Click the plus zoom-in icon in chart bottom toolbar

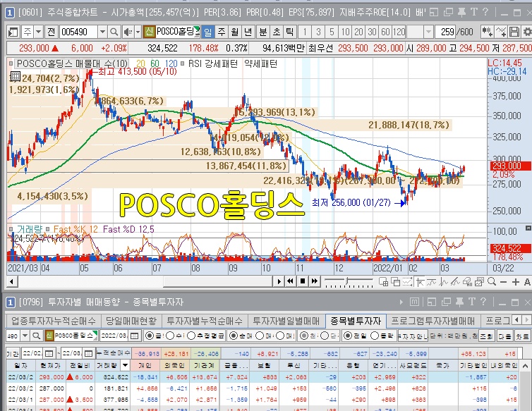516,282
